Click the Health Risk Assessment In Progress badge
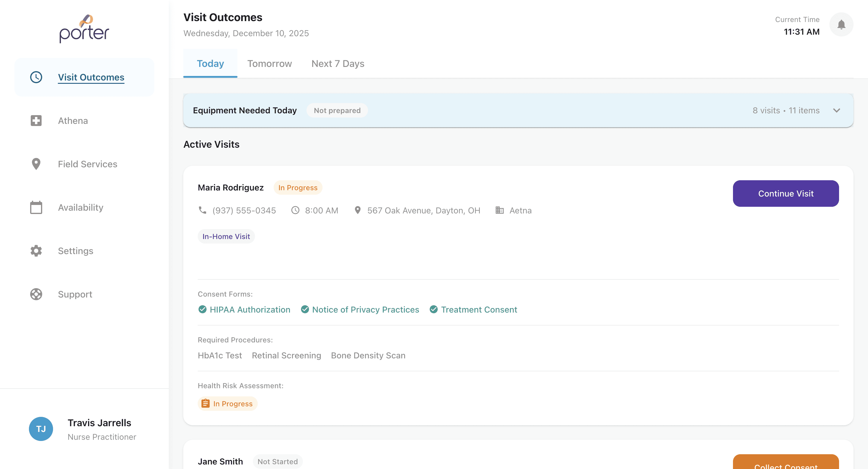 point(228,404)
